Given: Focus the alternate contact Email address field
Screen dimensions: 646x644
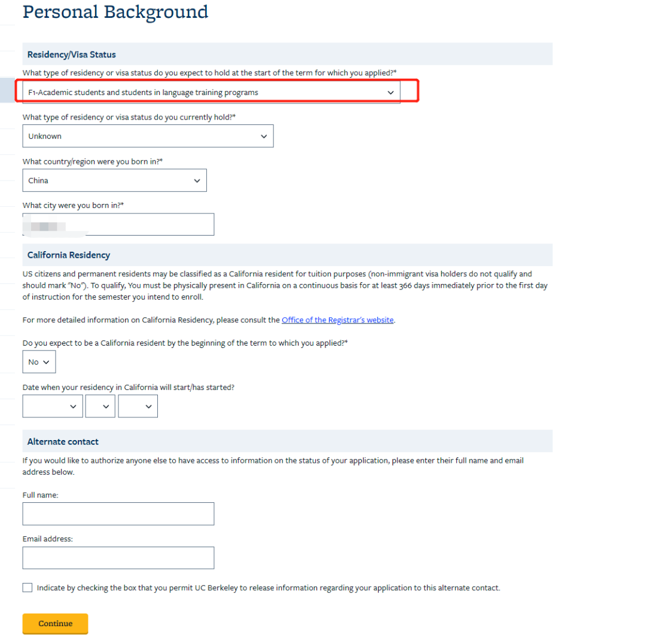Looking at the screenshot, I should point(118,558).
